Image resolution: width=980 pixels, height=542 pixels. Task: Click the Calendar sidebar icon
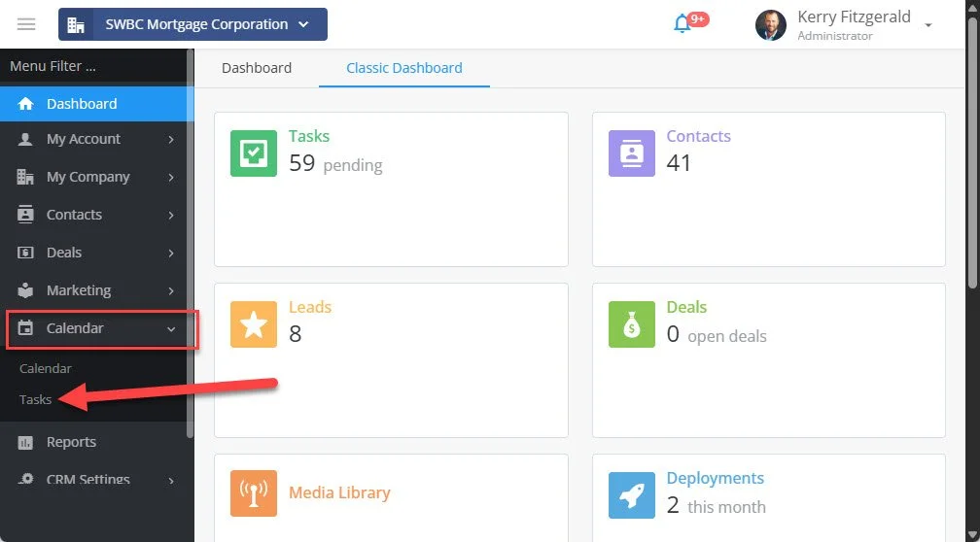25,328
